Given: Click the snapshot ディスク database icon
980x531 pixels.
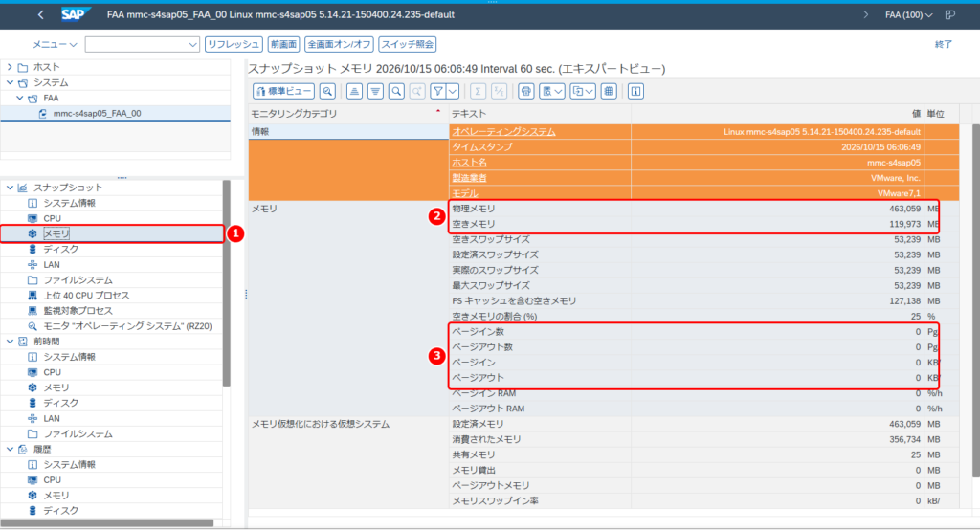Looking at the screenshot, I should (33, 249).
